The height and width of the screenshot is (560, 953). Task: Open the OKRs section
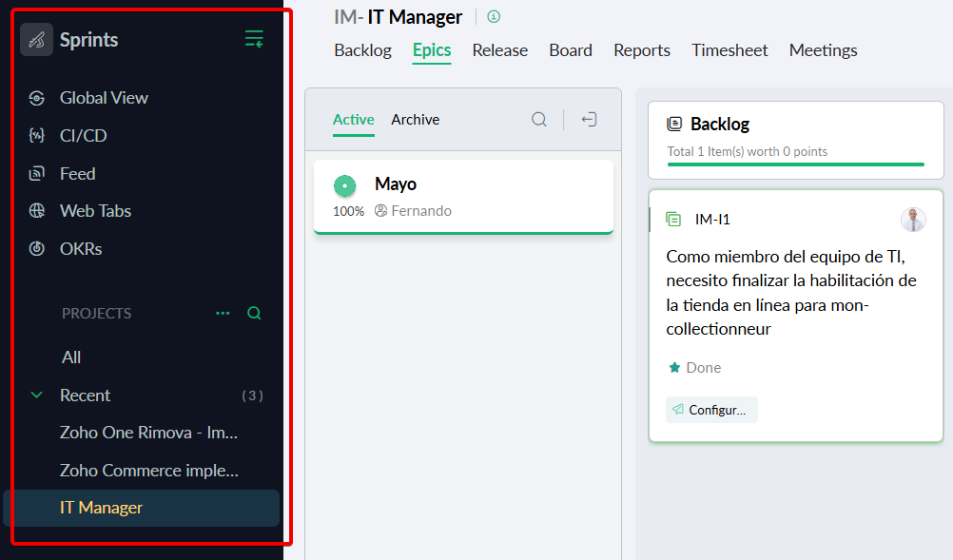coord(80,249)
